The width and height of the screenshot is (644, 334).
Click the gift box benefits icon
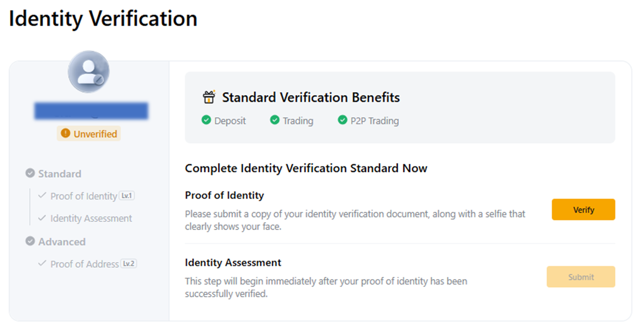pyautogui.click(x=209, y=97)
